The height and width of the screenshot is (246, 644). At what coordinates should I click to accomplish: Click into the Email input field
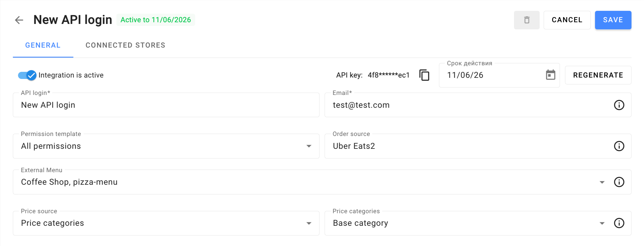point(468,105)
